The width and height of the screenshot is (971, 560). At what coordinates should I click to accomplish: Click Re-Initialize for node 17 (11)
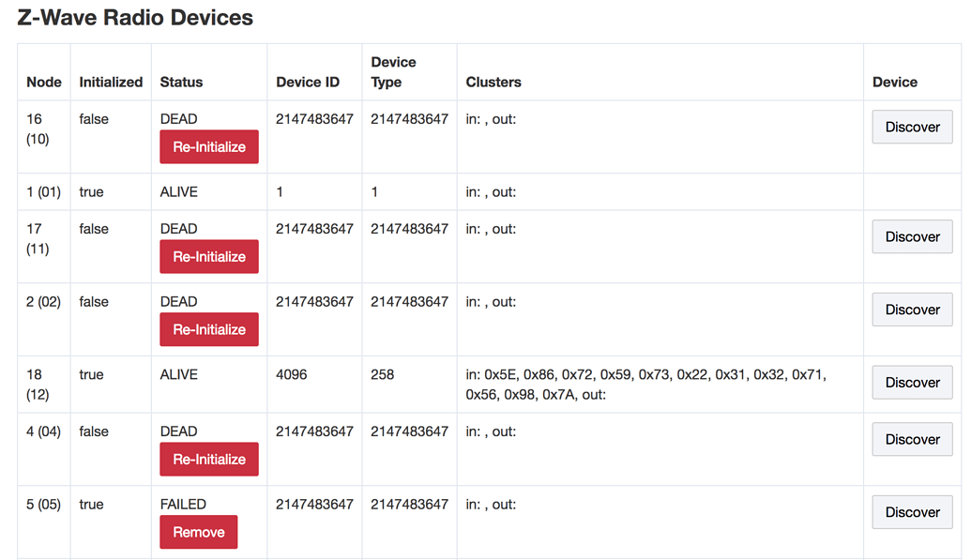pyautogui.click(x=208, y=256)
